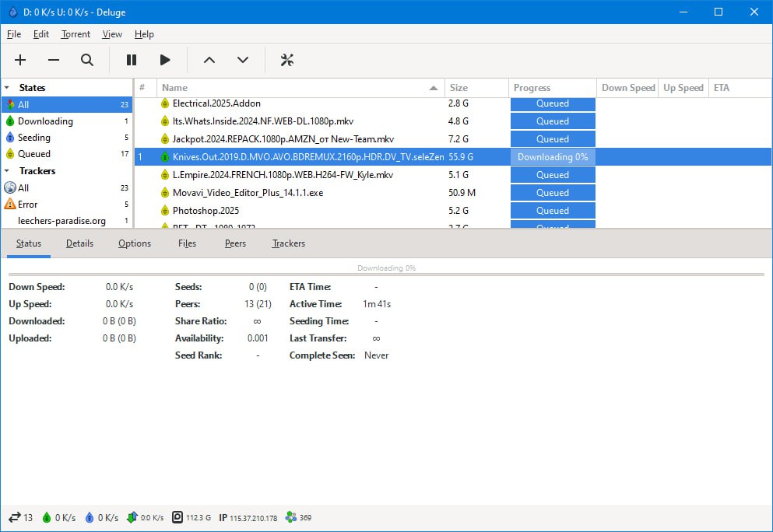Click the Add Torrent plus icon
Image resolution: width=773 pixels, height=532 pixels.
point(20,60)
